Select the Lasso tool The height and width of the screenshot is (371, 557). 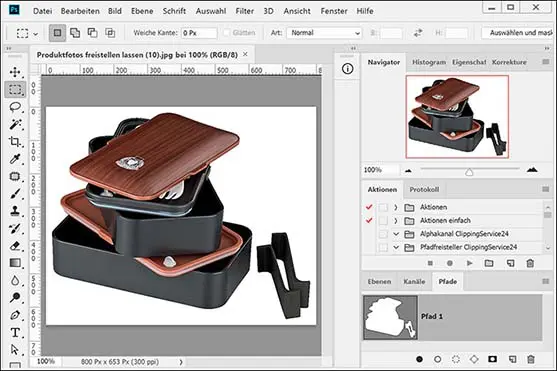15,107
